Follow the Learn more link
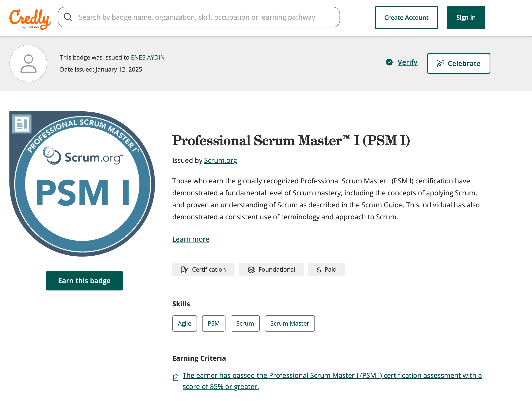This screenshot has height=401, width=532. click(x=191, y=239)
